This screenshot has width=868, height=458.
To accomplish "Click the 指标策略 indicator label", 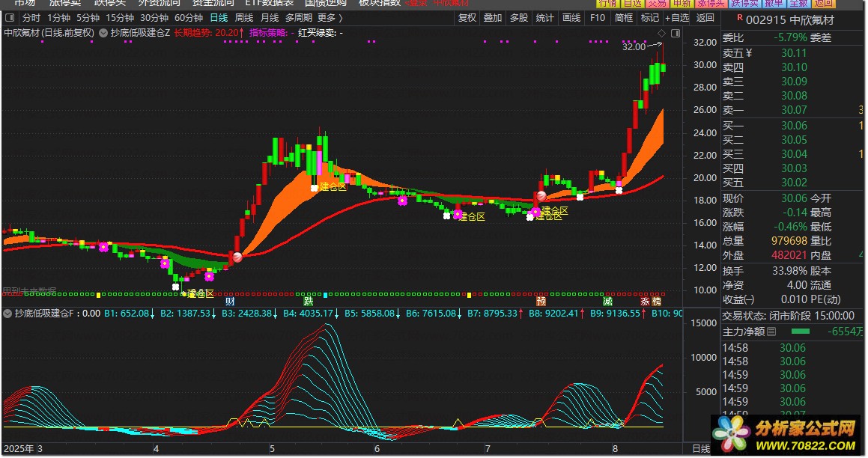I will click(272, 33).
